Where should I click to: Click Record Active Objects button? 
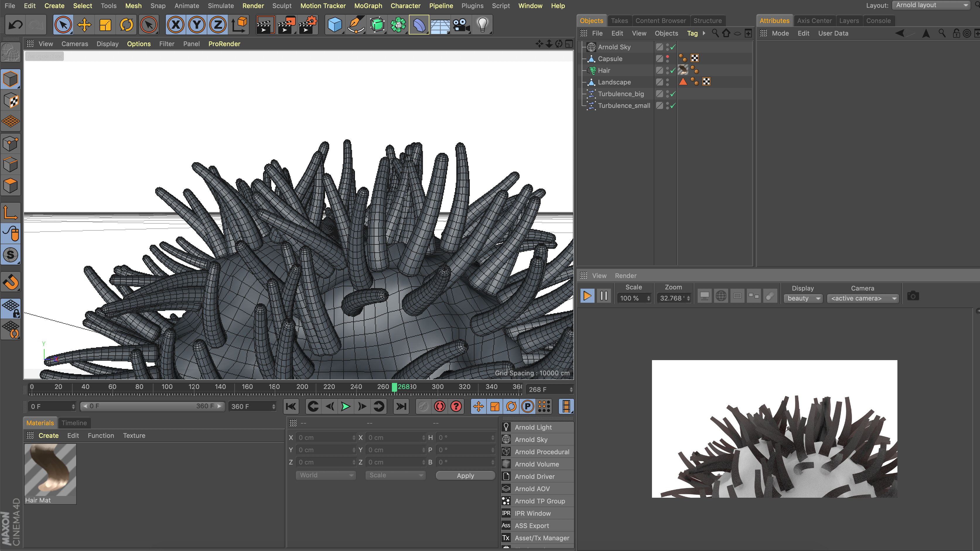tap(423, 406)
